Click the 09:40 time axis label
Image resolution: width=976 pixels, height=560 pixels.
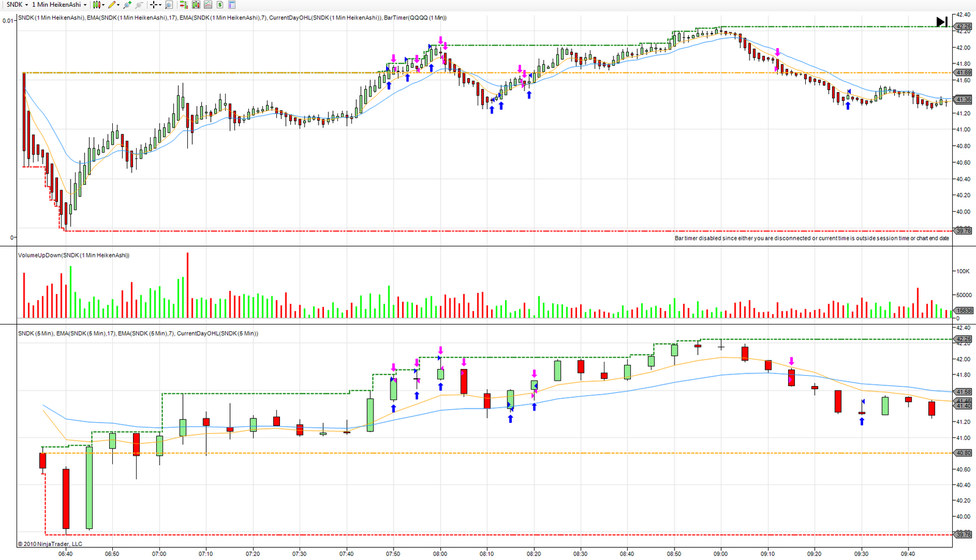[x=908, y=554]
